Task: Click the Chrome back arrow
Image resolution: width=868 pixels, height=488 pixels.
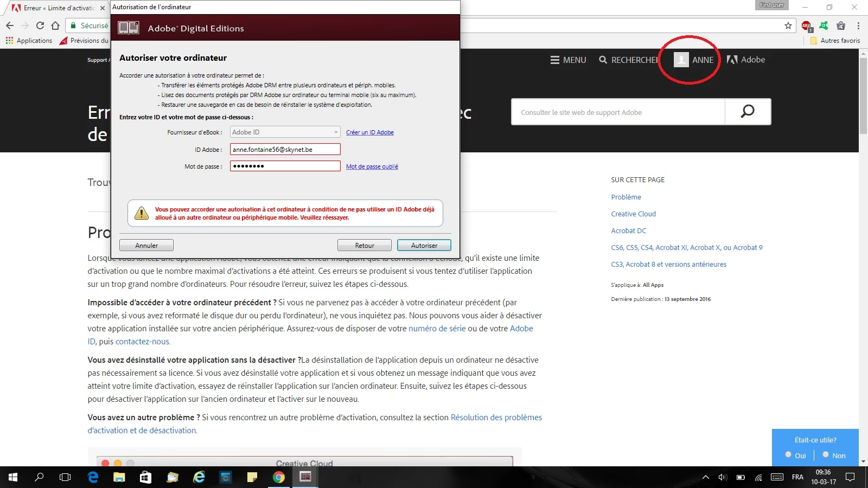Action: [x=10, y=25]
